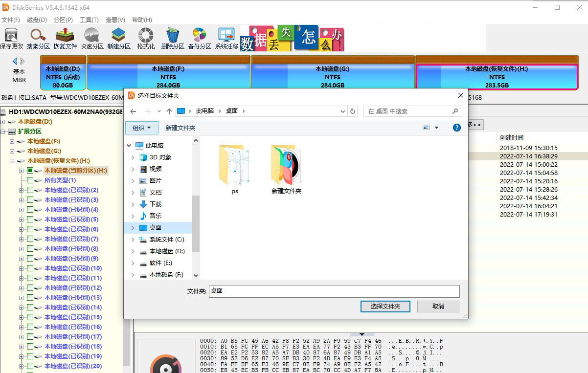The image size is (588, 373).
Task: Click the 选择文件夹 button
Action: coord(385,306)
